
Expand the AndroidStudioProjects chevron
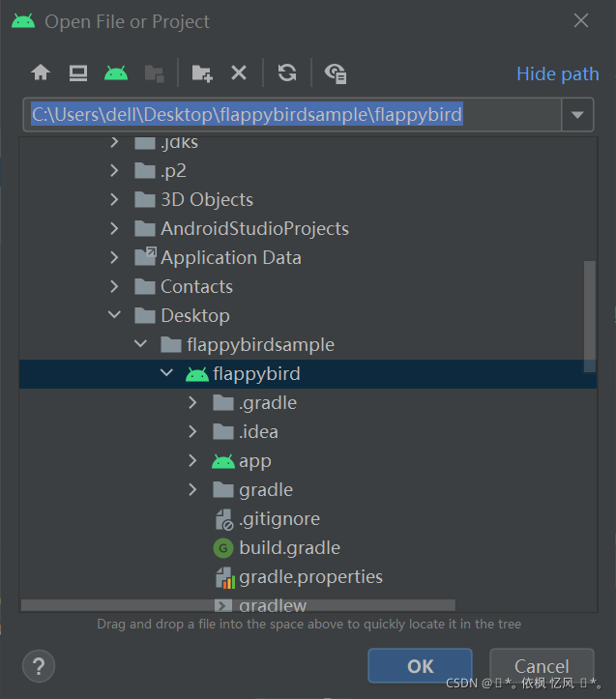(x=114, y=228)
